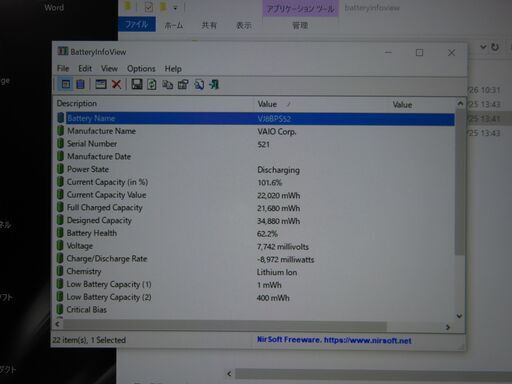Click the Properties window toolbar icon
The image size is (512, 384).
pyautogui.click(x=101, y=84)
